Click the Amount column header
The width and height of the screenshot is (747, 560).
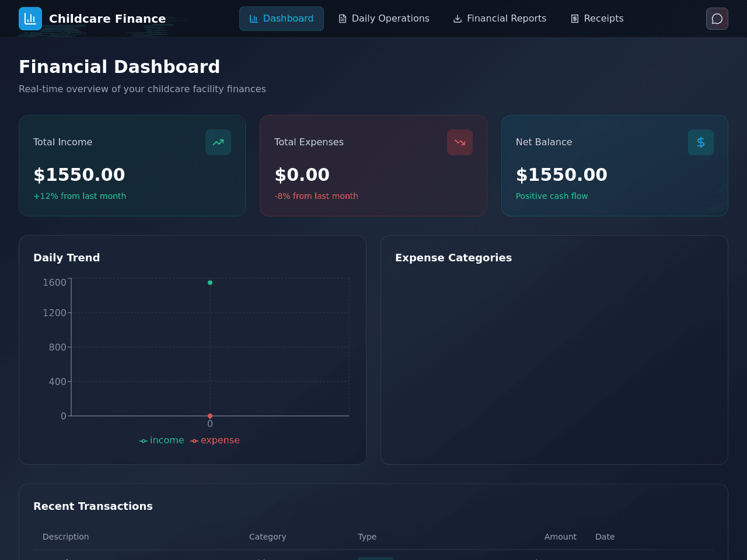(560, 537)
